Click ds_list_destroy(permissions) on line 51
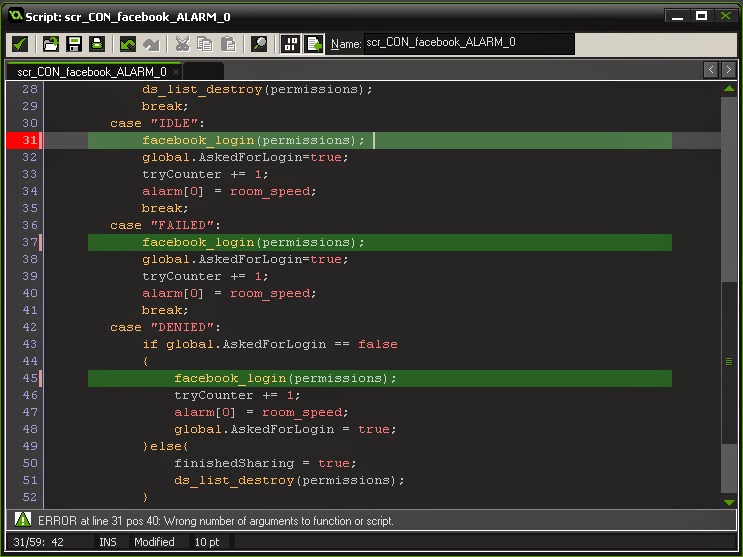Image resolution: width=743 pixels, height=557 pixels. (289, 480)
